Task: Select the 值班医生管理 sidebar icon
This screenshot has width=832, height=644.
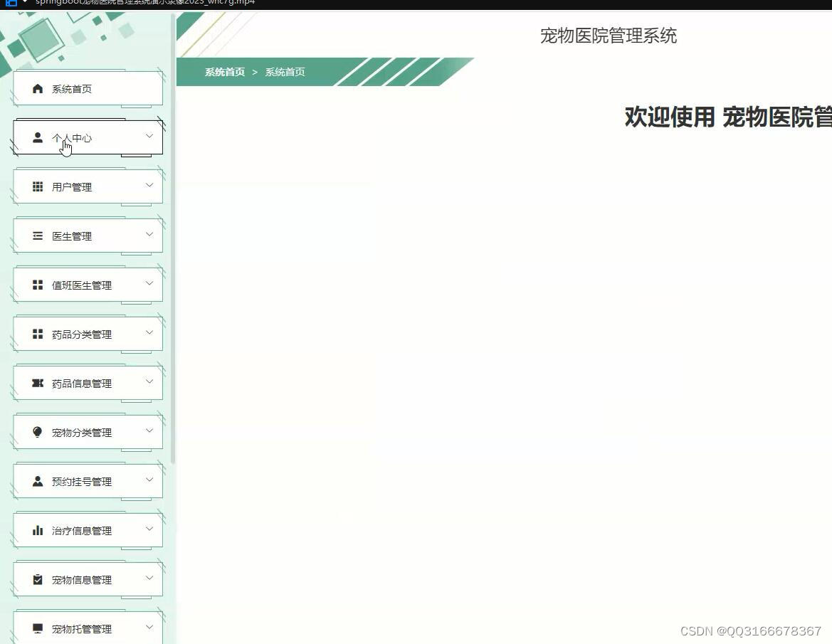Action: pos(38,285)
